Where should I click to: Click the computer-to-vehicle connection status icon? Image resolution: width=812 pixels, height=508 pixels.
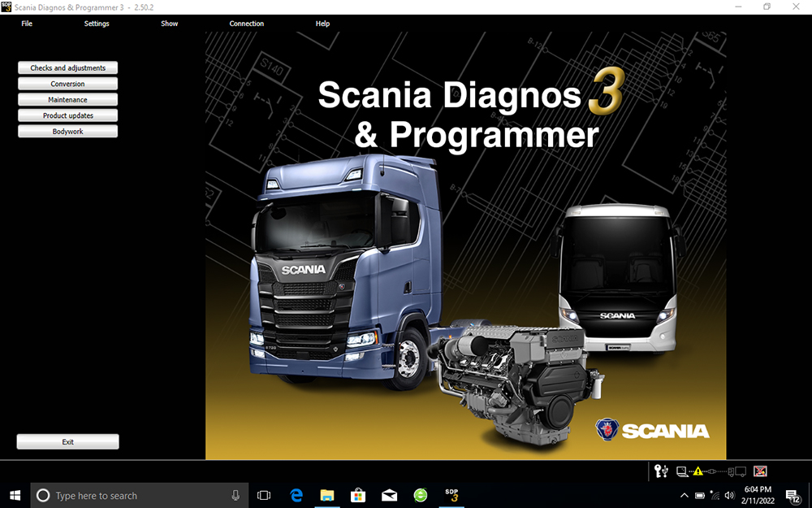click(711, 471)
